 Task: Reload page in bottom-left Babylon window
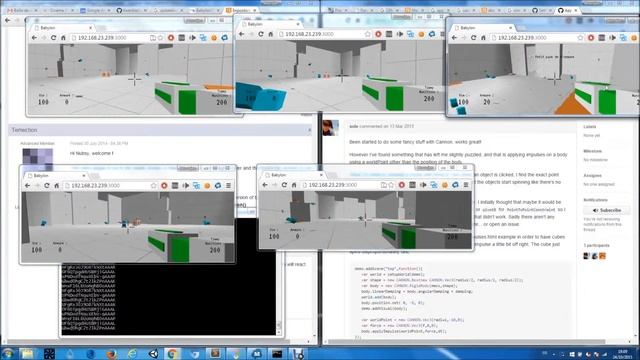47,185
